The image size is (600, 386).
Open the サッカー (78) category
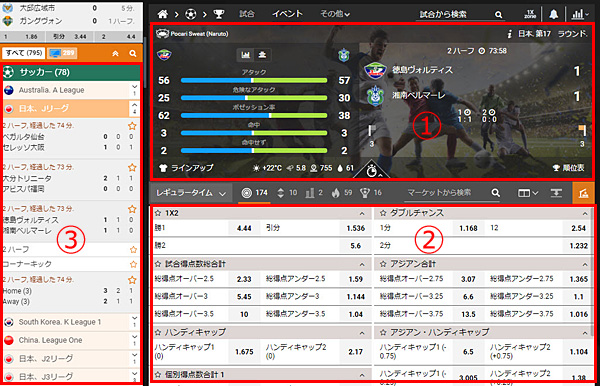click(x=72, y=72)
